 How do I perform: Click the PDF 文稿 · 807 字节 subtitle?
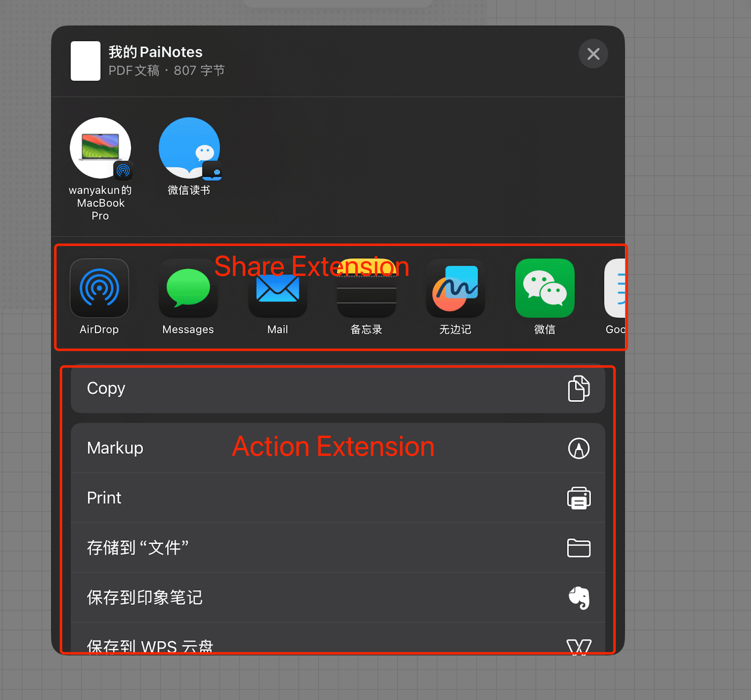167,71
